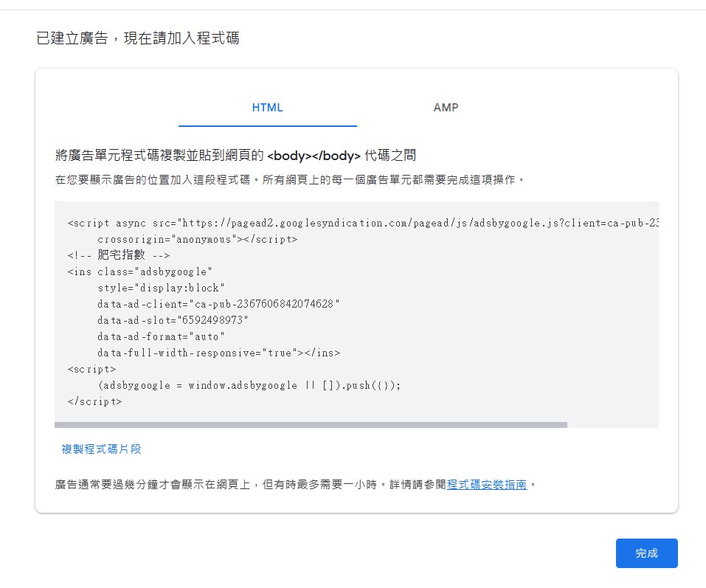Switch to the AMP tab

coord(446,107)
